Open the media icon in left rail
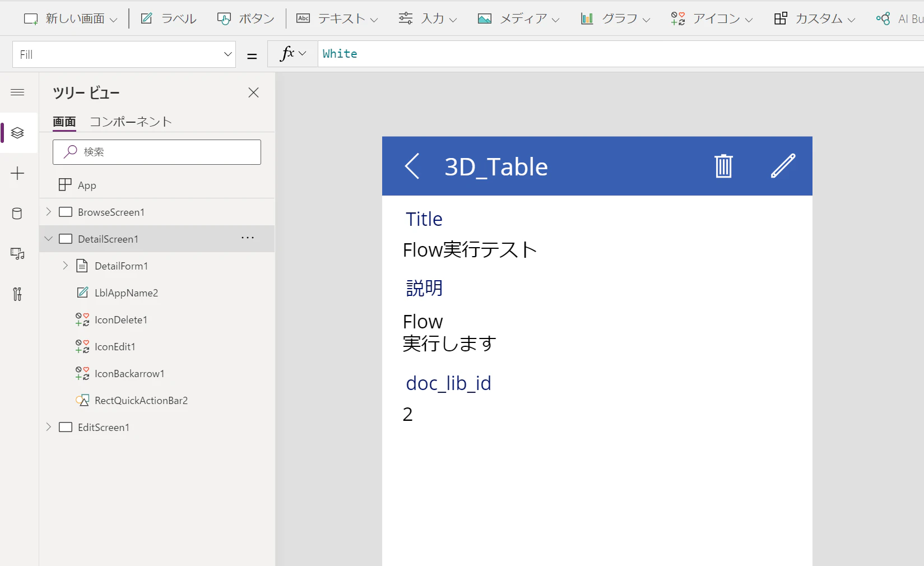The width and height of the screenshot is (924, 566). (17, 254)
